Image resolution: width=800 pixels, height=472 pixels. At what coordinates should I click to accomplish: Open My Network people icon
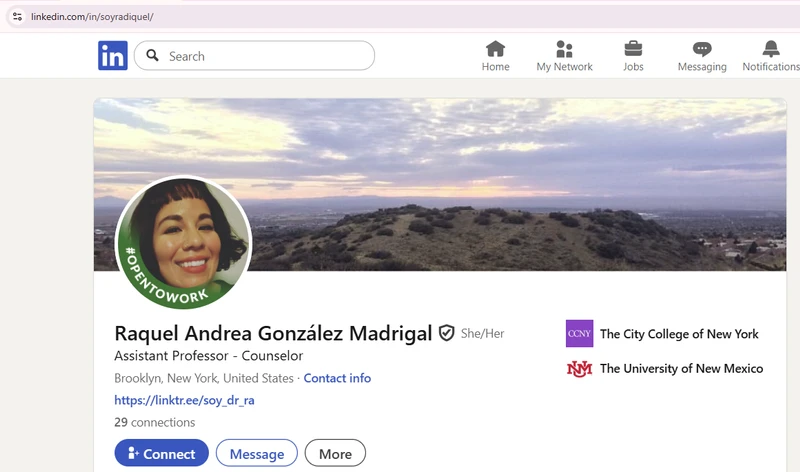coord(564,49)
